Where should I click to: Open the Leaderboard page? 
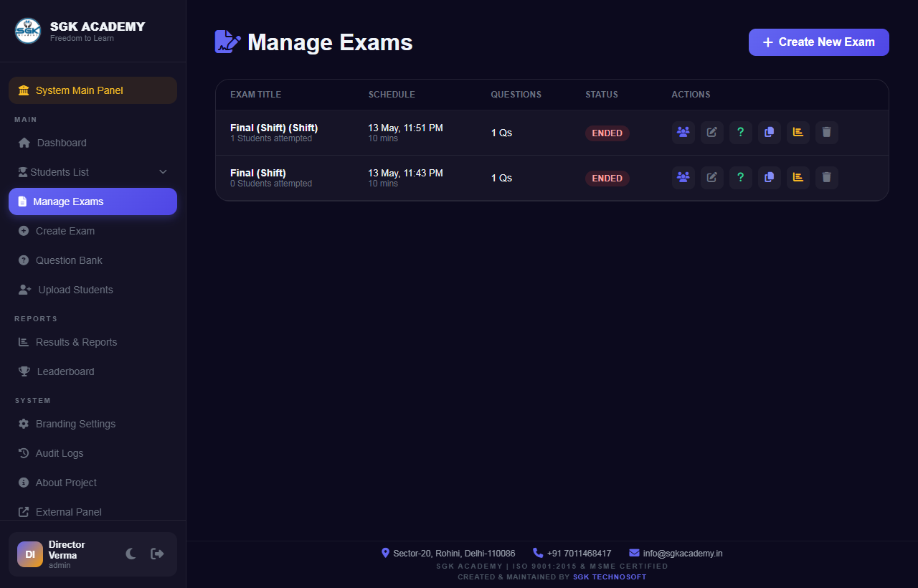pyautogui.click(x=93, y=371)
